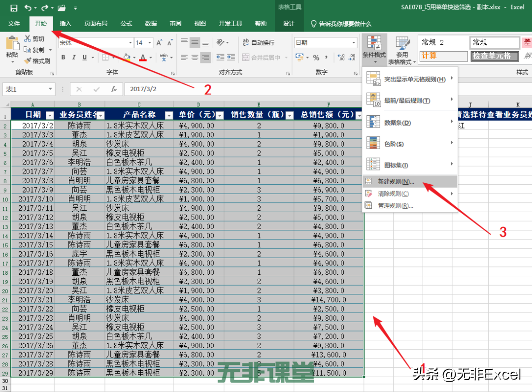Increase indent icon
The image size is (532, 392).
tap(231, 57)
